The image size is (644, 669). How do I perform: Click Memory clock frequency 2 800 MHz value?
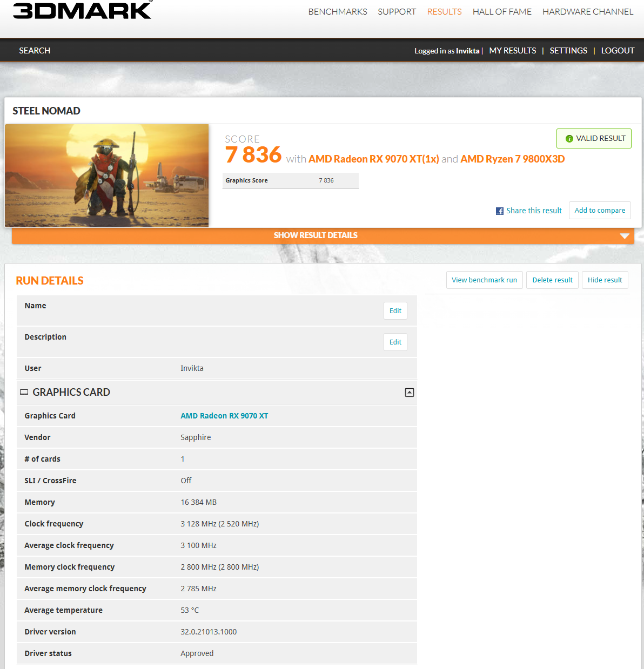click(x=219, y=567)
